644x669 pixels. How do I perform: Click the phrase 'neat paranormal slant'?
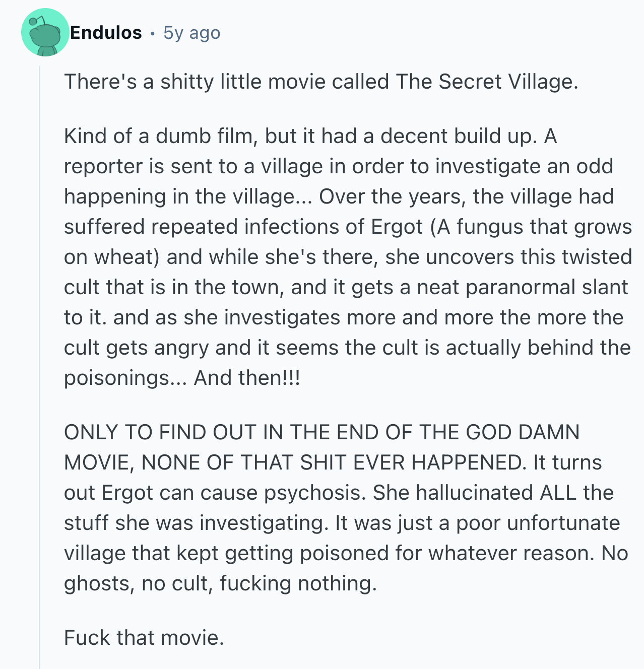(x=523, y=287)
